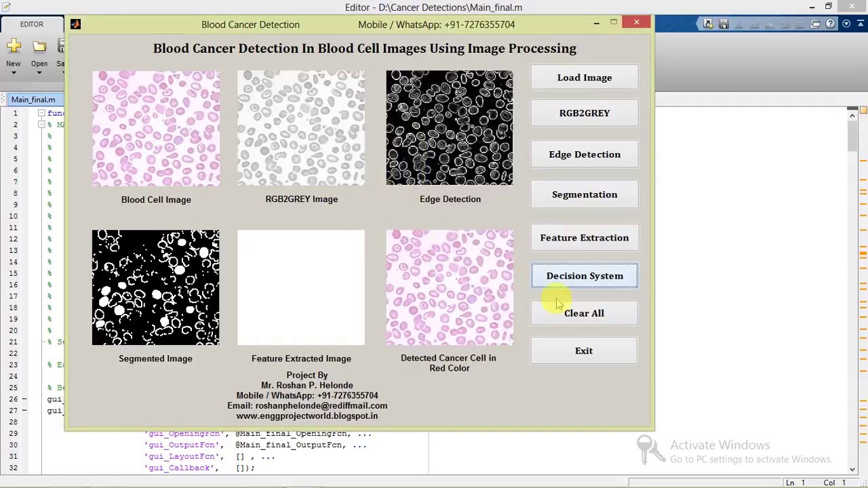The width and height of the screenshot is (868, 488).
Task: Start Feature Extraction button
Action: 585,238
